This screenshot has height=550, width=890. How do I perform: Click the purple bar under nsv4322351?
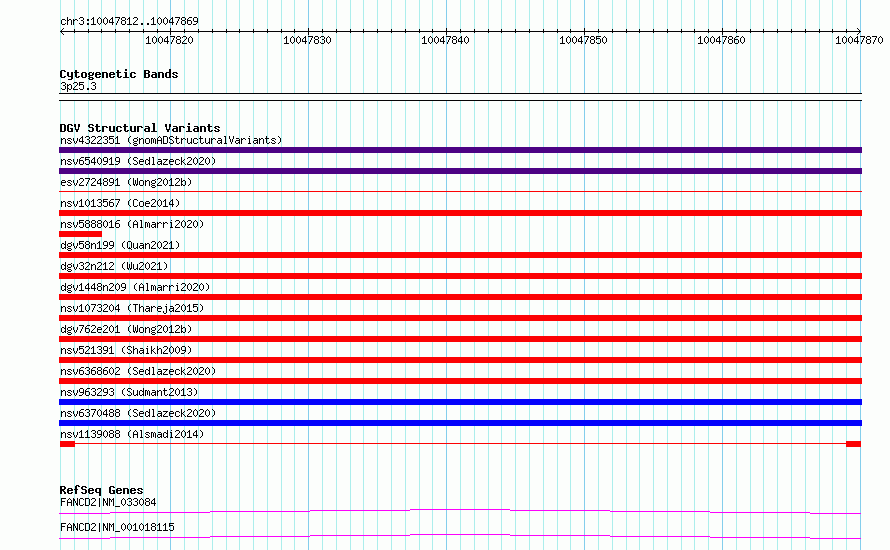[x=460, y=150]
